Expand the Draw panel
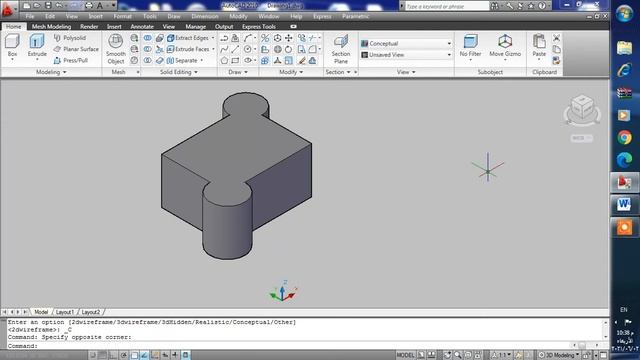The height and width of the screenshot is (360, 640). 238,72
